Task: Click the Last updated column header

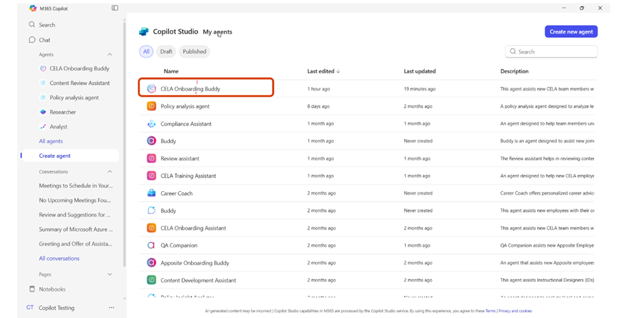Action: click(x=420, y=71)
